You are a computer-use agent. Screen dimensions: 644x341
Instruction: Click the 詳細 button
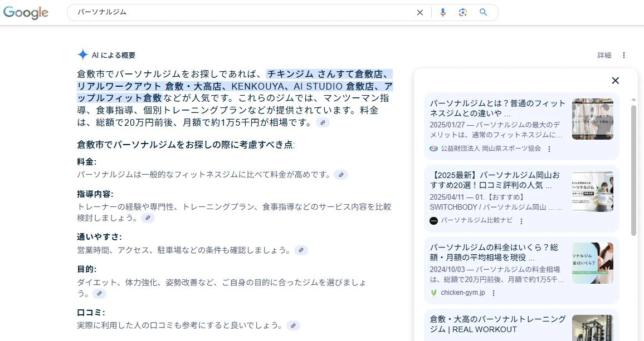coord(604,55)
